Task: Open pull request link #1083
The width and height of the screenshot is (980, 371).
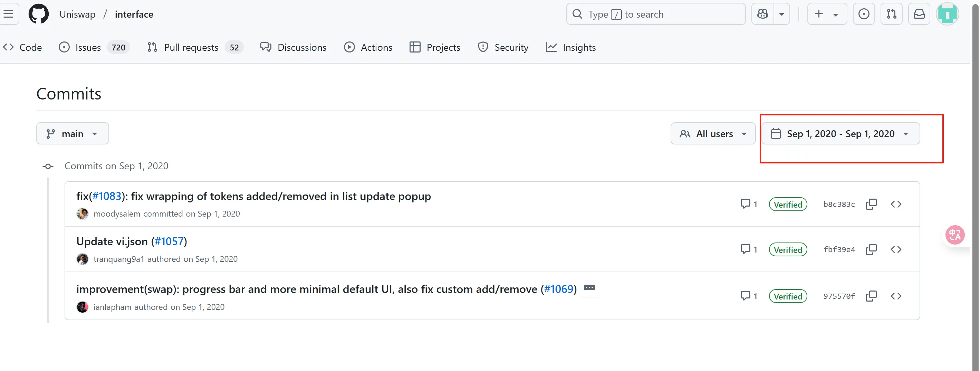Action: (x=106, y=196)
